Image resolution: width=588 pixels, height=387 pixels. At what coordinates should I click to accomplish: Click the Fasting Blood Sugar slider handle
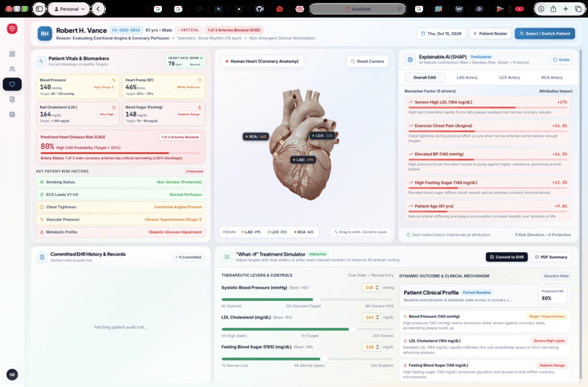(x=324, y=359)
